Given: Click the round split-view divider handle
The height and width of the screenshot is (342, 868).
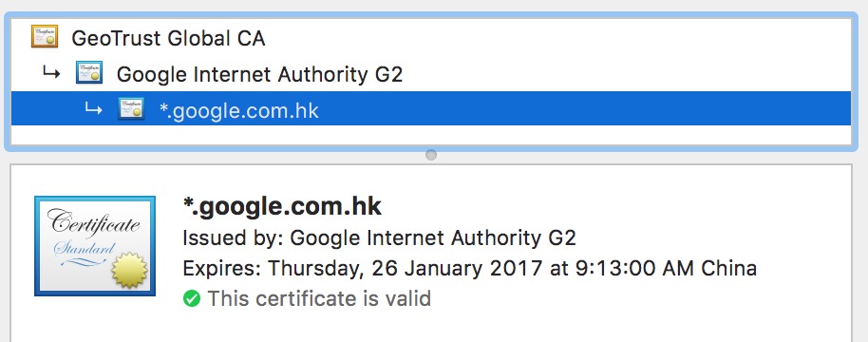Looking at the screenshot, I should [x=431, y=155].
